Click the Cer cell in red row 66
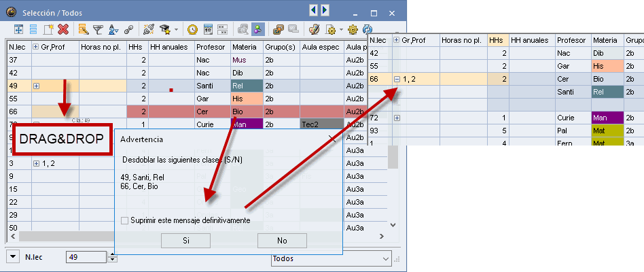This screenshot has height=272, width=644. 213,112
